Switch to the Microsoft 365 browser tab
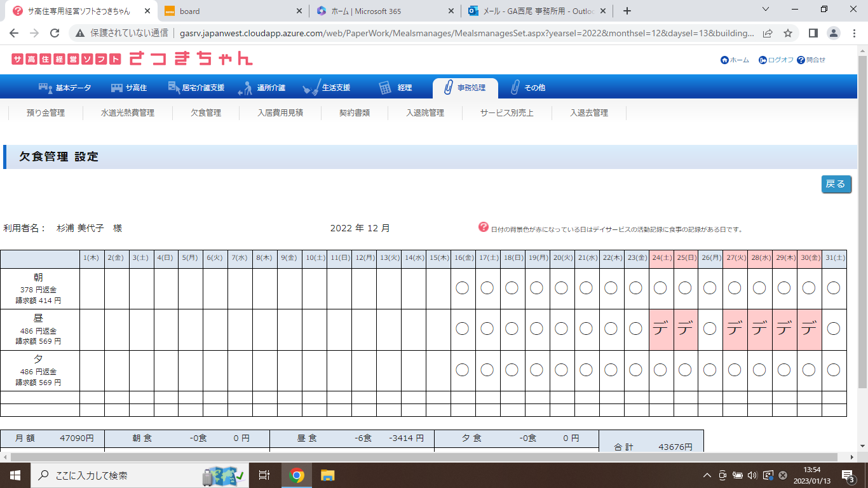The height and width of the screenshot is (488, 868). 385,11
